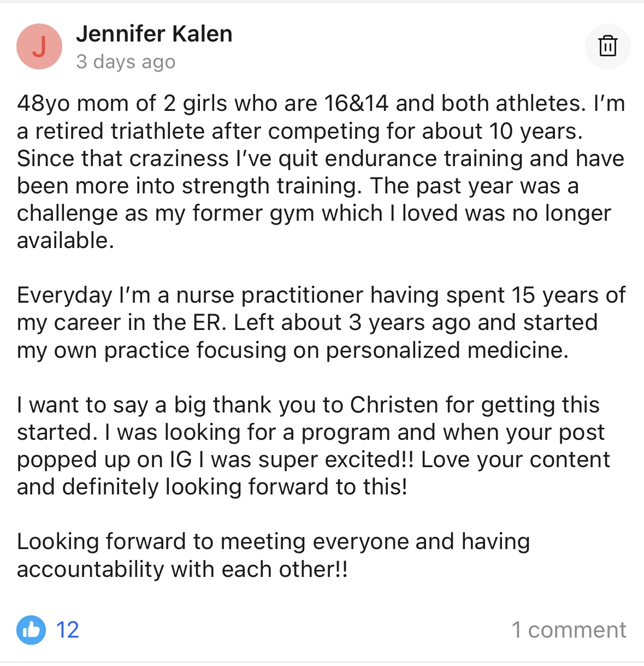Click the trash icon to delete post
The height and width of the screenshot is (666, 644).
607,46
